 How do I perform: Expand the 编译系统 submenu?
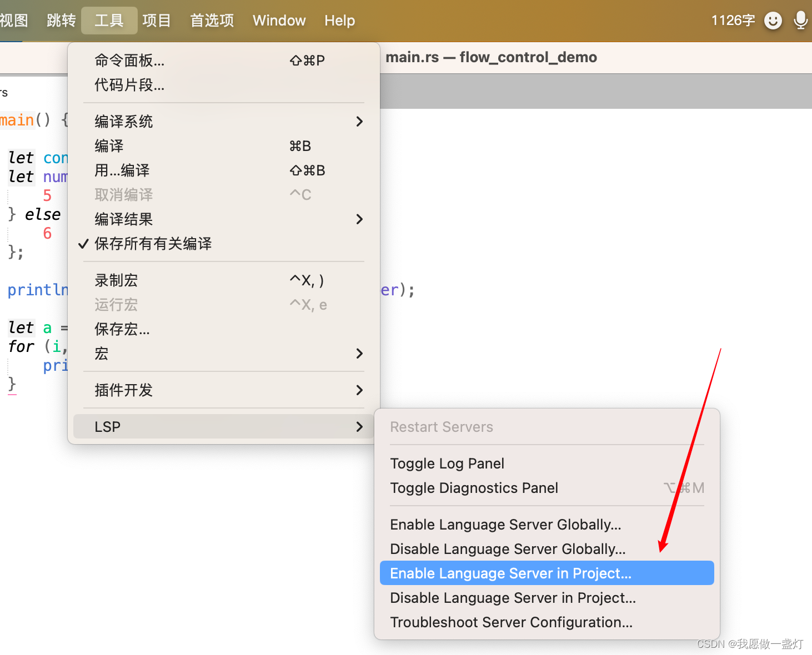[124, 122]
